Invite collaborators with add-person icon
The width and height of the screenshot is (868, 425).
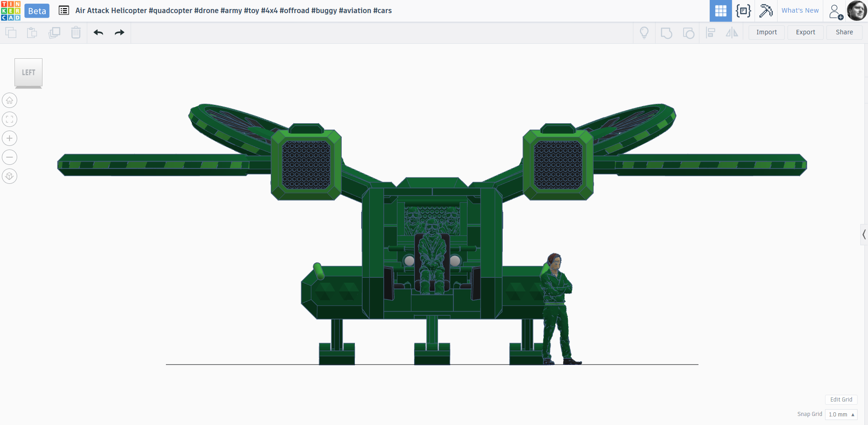835,11
